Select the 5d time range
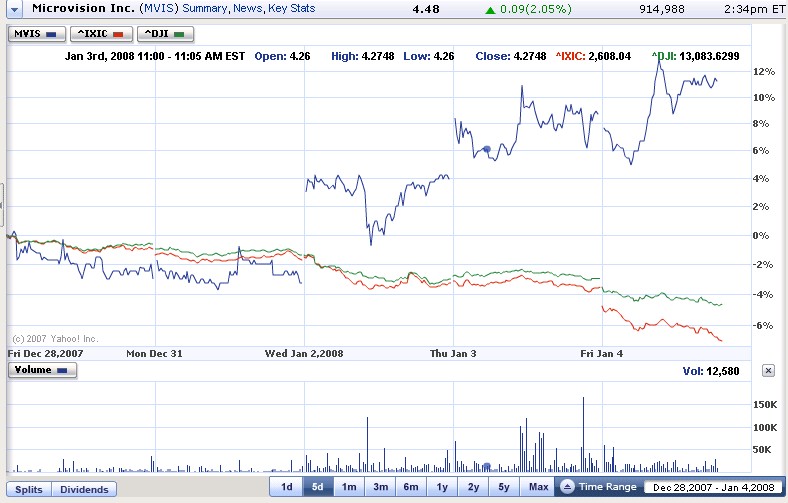 (x=318, y=487)
